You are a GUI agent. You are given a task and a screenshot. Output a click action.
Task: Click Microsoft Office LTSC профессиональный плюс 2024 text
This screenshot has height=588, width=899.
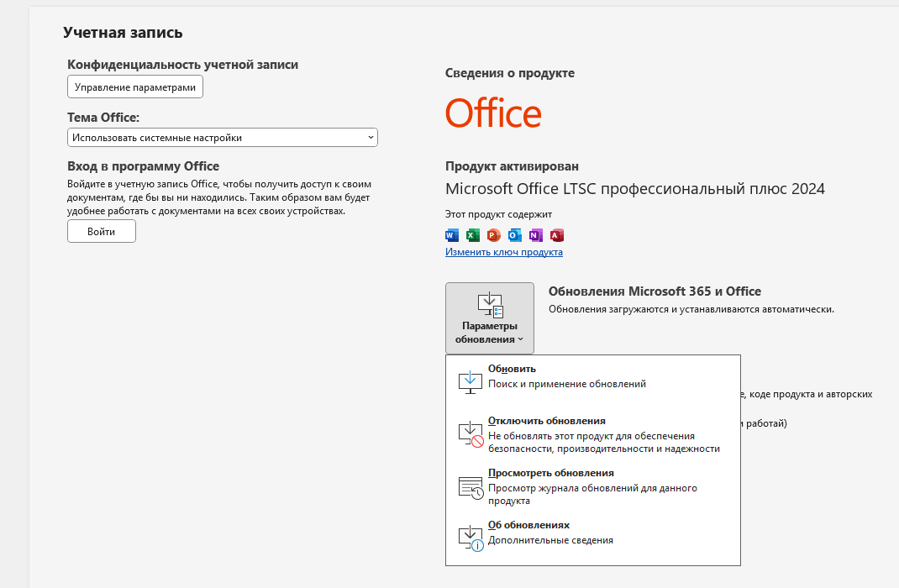pos(635,188)
